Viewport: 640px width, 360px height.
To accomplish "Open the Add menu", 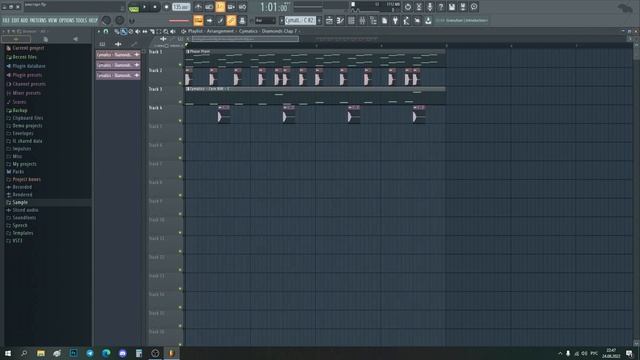I will click(x=24, y=20).
